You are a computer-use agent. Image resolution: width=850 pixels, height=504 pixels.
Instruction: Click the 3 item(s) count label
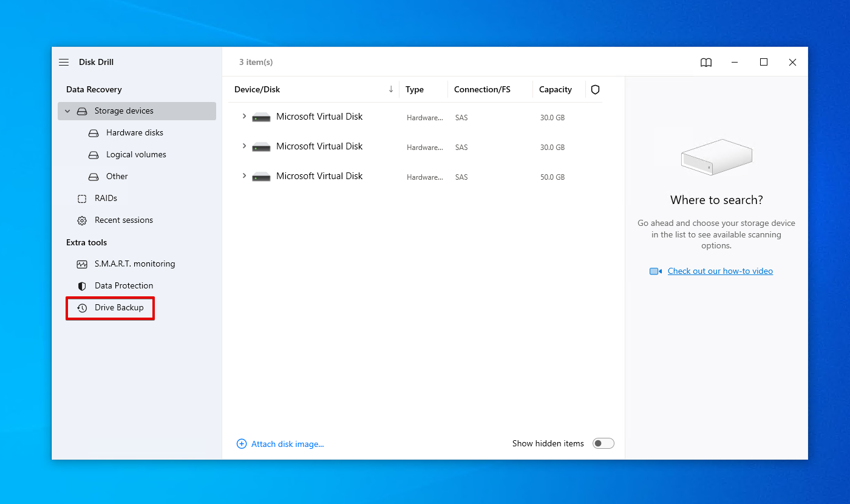[256, 62]
